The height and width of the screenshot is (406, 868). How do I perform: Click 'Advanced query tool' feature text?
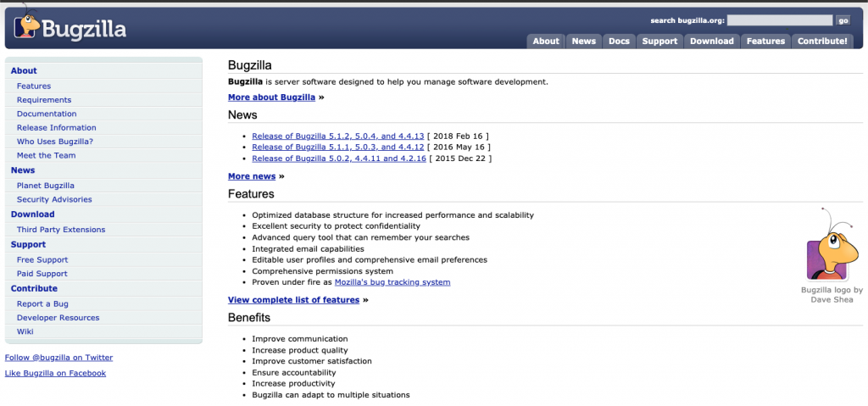click(x=360, y=237)
